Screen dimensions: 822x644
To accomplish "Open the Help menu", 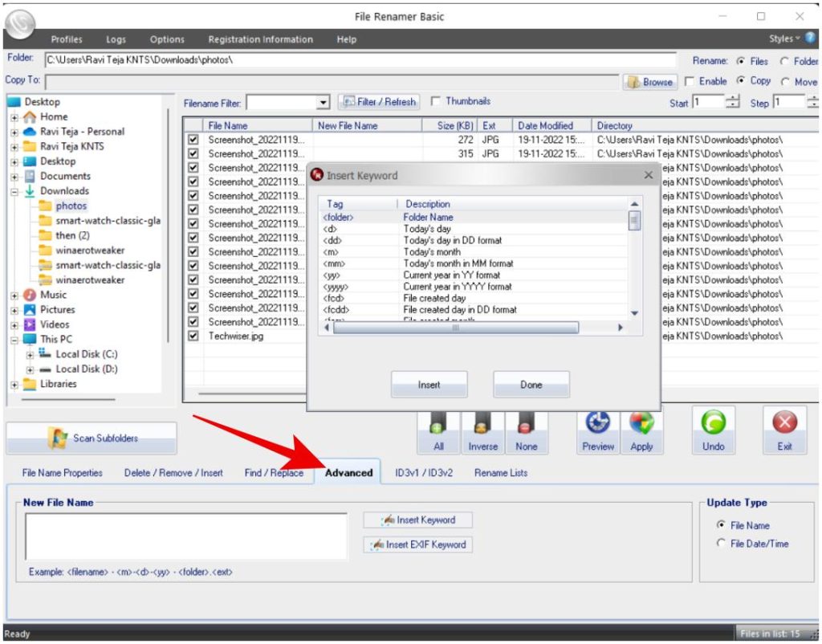I will tap(347, 39).
